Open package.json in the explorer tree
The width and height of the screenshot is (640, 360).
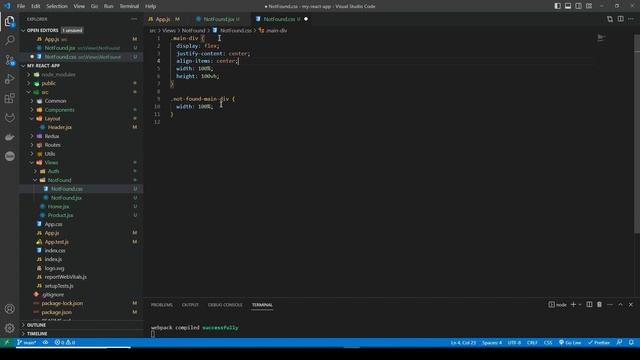pyautogui.click(x=56, y=312)
